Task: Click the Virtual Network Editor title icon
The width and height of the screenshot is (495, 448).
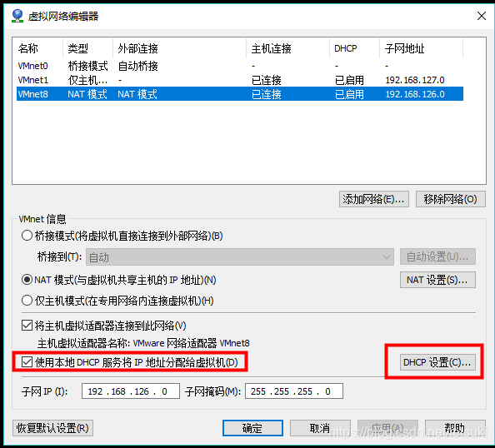Action: tap(17, 16)
